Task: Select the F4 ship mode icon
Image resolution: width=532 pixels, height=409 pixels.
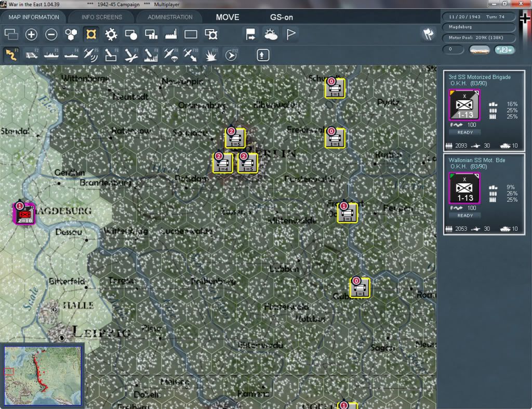Action: (71, 55)
